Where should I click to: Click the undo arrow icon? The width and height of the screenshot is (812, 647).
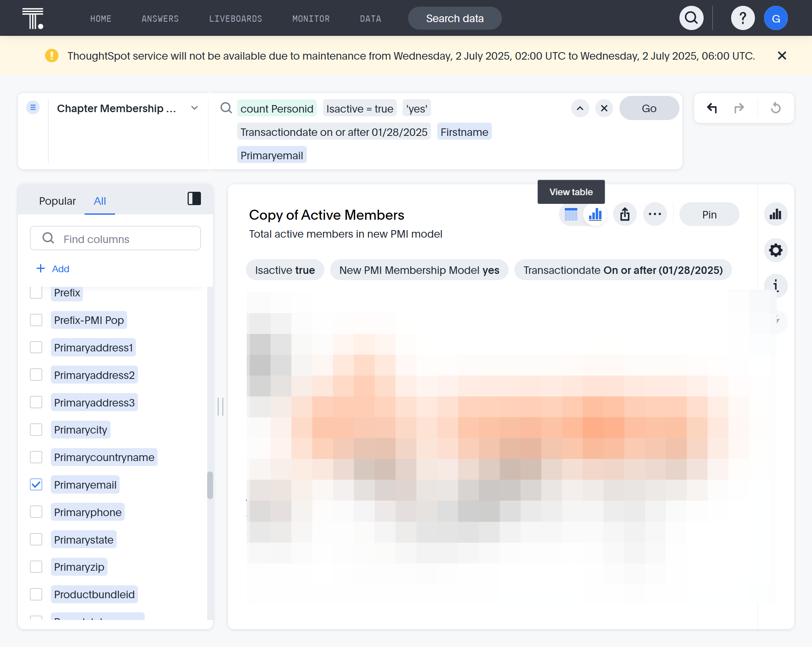[712, 108]
